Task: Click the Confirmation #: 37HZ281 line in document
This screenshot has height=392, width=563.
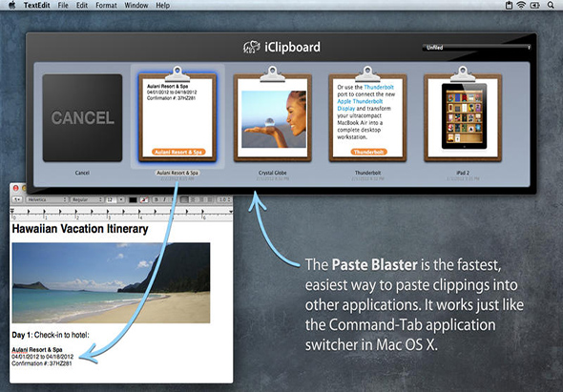Action: pyautogui.click(x=42, y=363)
